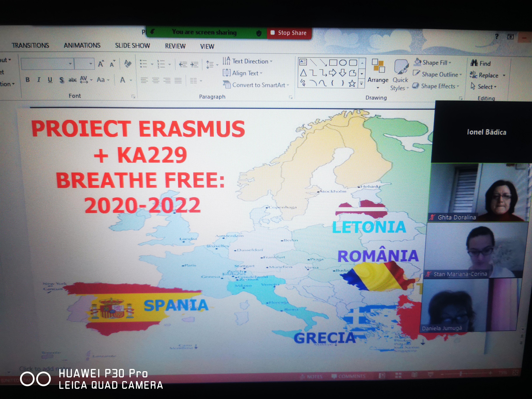Toggle Underline formatting
The image size is (532, 399).
tap(50, 80)
